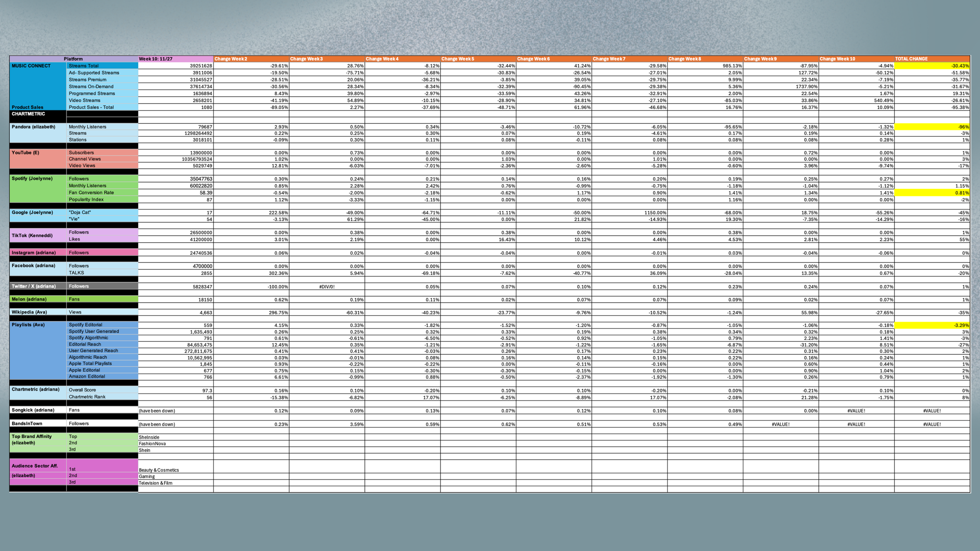
Task: Click the 'Melon (adriana)' platform cell
Action: point(38,299)
